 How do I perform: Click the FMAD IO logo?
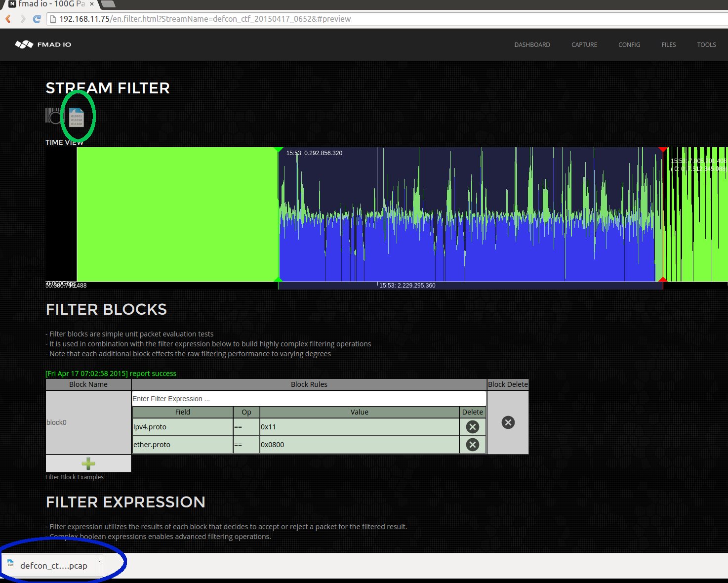point(43,44)
